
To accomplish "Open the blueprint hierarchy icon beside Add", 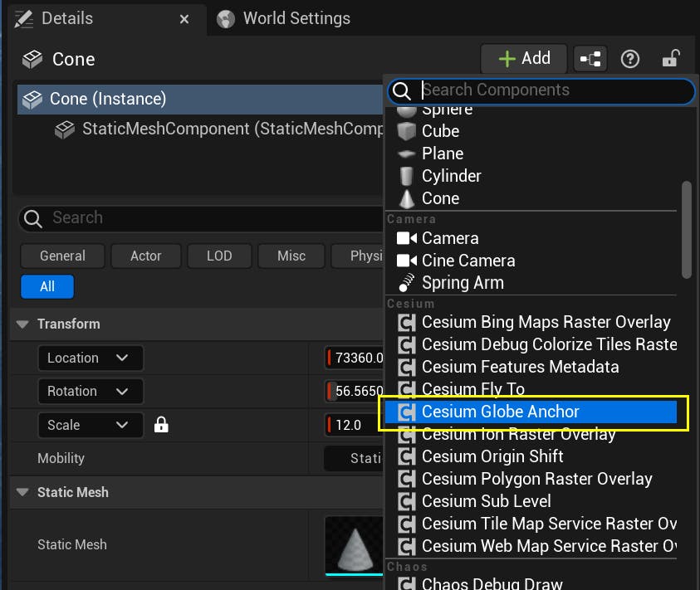I will coord(591,59).
